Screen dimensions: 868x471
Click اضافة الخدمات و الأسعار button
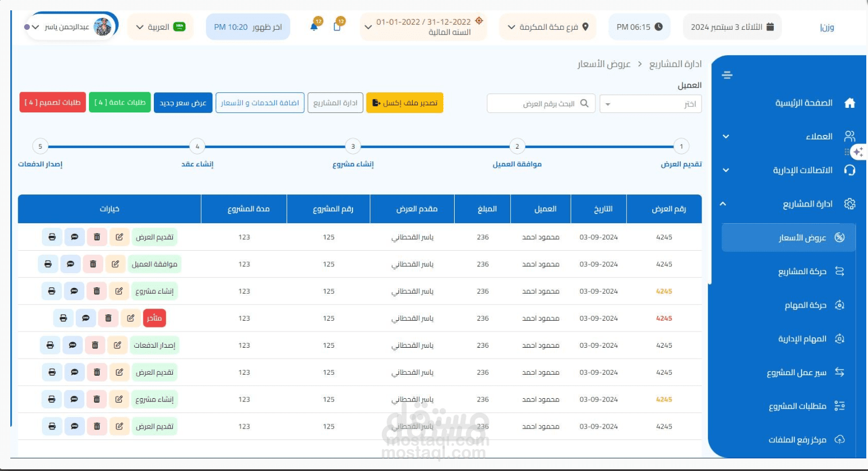(260, 103)
